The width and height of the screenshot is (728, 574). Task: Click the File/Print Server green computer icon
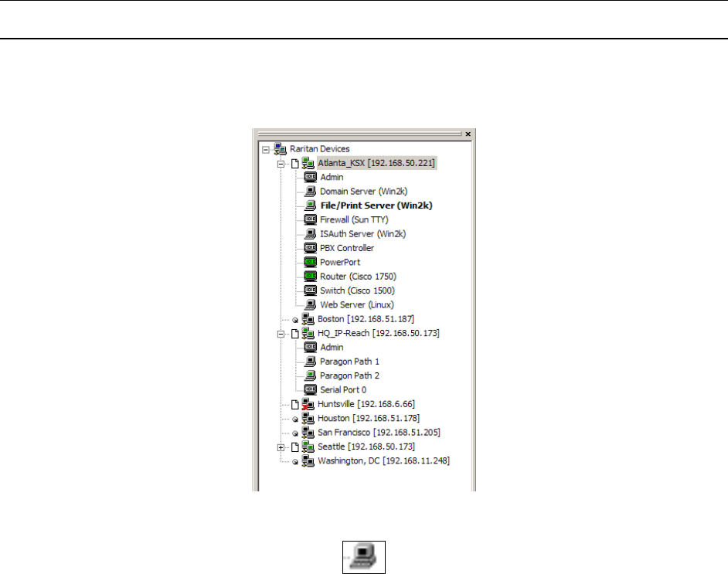310,205
